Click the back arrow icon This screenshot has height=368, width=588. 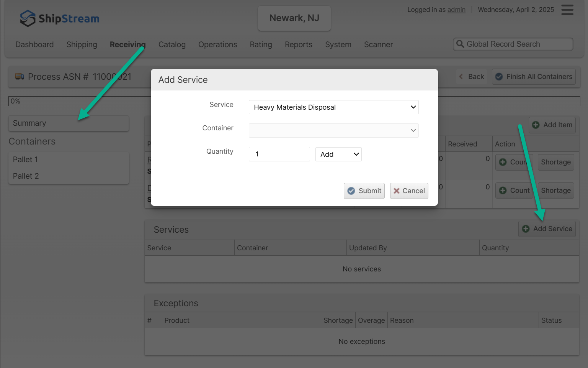(x=461, y=77)
